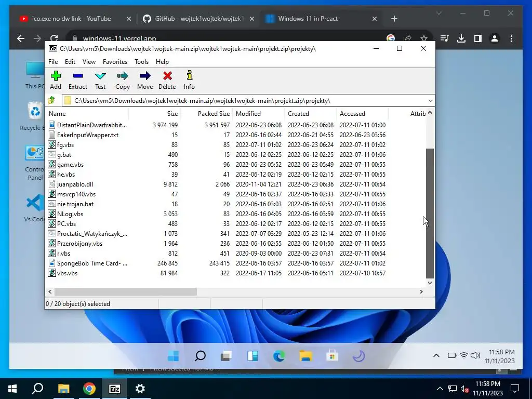
Task: Open the Favorites menu
Action: pos(115,62)
